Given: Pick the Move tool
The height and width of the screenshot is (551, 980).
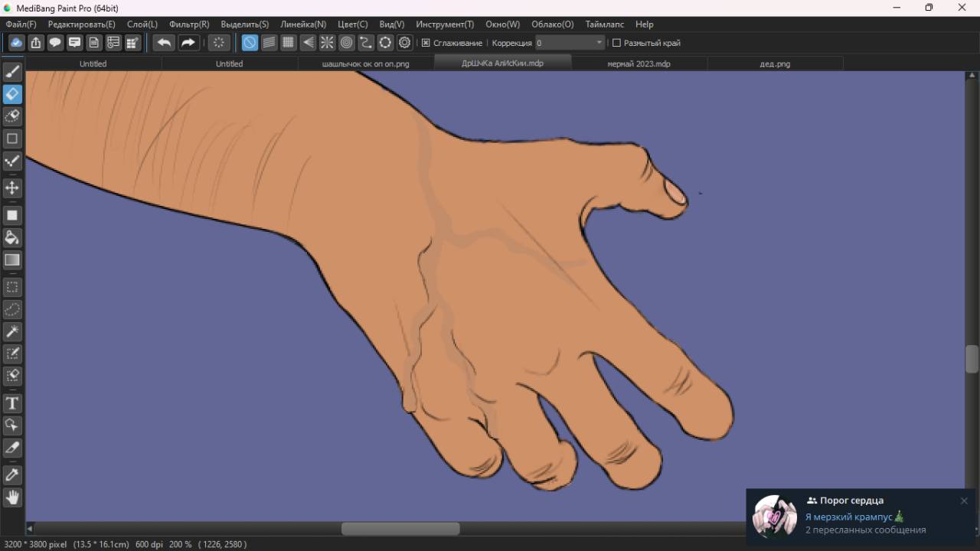Looking at the screenshot, I should (x=12, y=187).
